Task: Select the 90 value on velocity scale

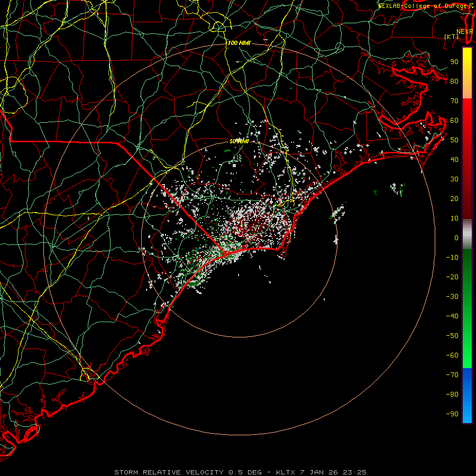Action: coord(454,62)
